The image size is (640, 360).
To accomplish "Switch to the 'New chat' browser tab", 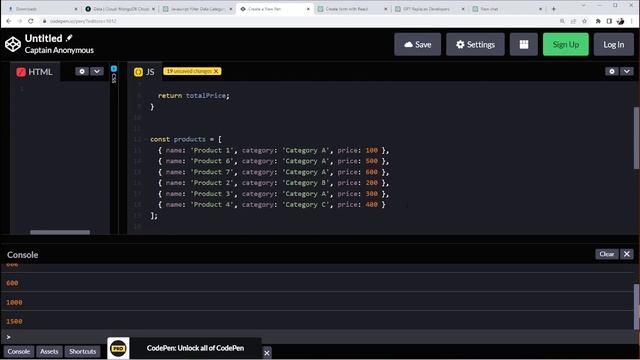I will [x=507, y=9].
